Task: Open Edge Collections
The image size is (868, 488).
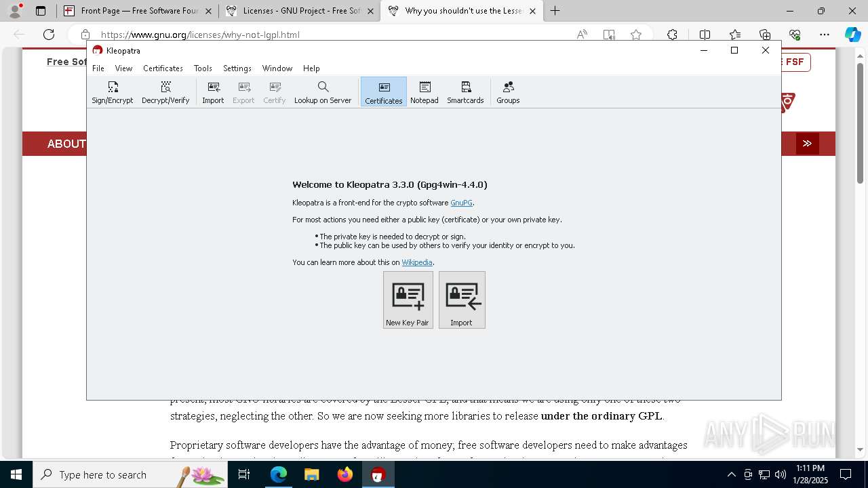Action: (765, 35)
